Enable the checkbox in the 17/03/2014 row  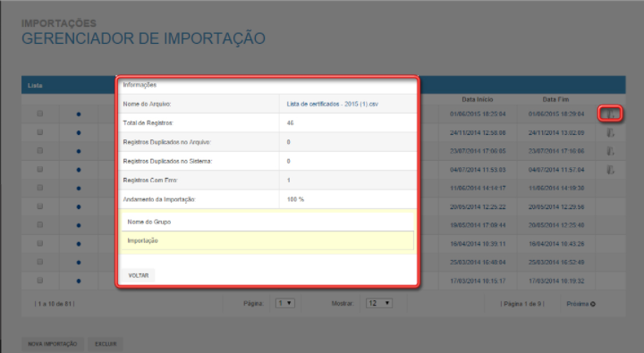pos(40,281)
